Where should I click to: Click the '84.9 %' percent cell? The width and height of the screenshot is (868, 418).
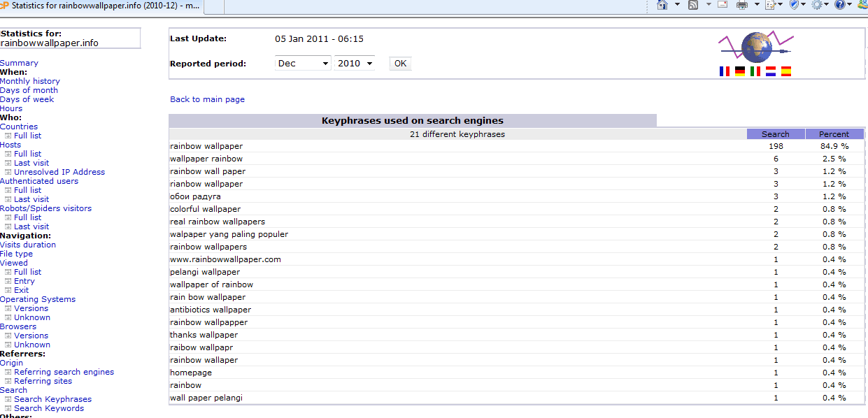click(834, 146)
